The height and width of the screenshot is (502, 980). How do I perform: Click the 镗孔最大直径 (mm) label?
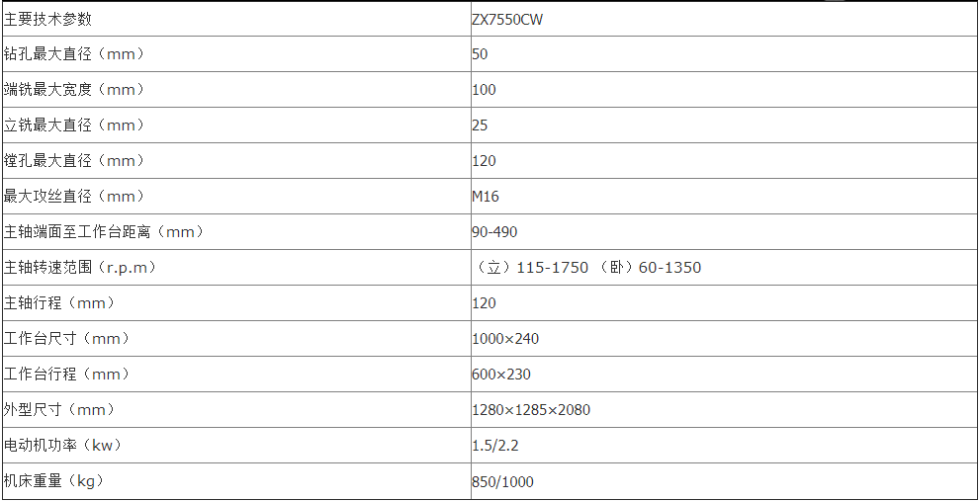(74, 161)
